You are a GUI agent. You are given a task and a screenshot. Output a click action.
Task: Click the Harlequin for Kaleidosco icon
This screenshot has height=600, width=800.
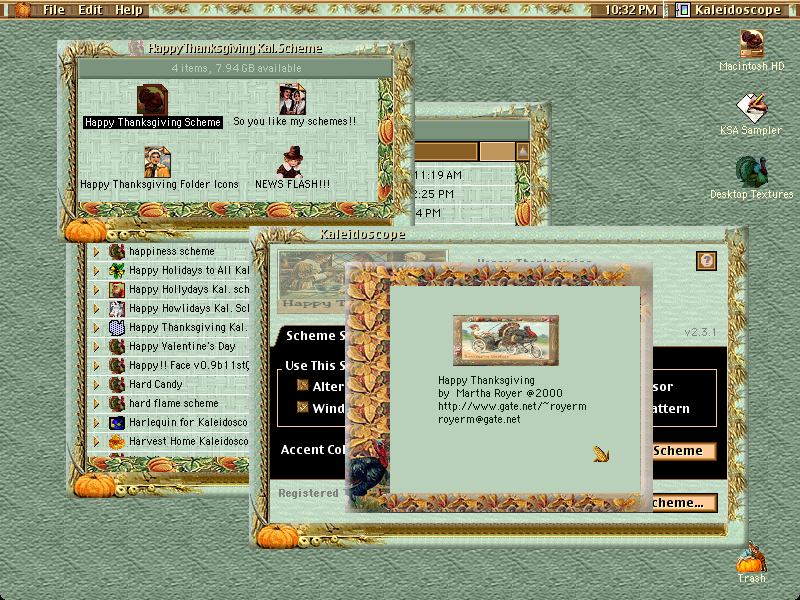tap(117, 422)
